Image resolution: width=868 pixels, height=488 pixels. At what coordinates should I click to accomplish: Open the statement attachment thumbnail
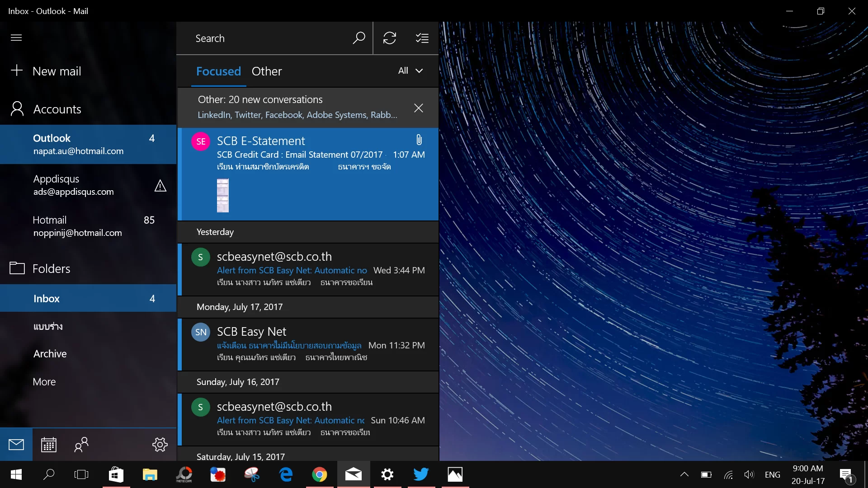click(x=223, y=195)
